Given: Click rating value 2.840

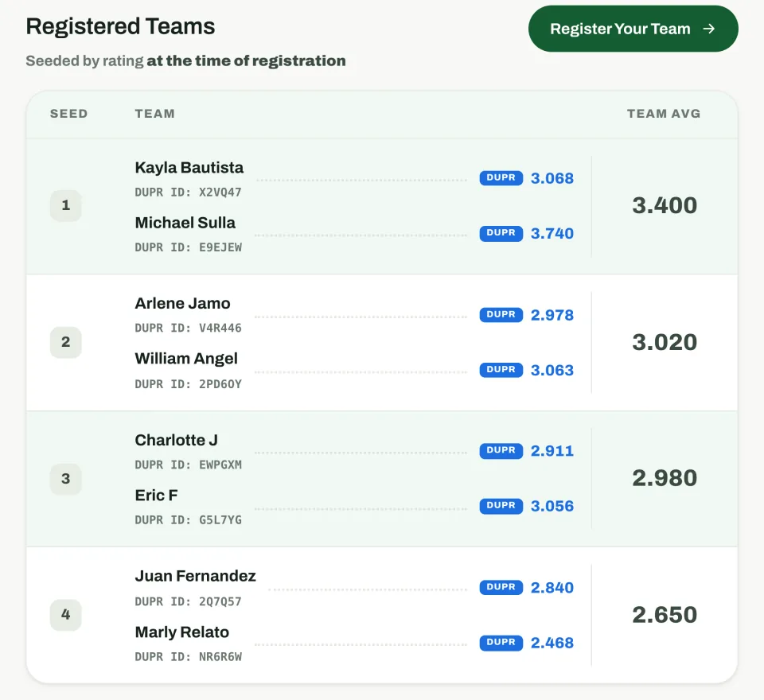Looking at the screenshot, I should [x=552, y=588].
